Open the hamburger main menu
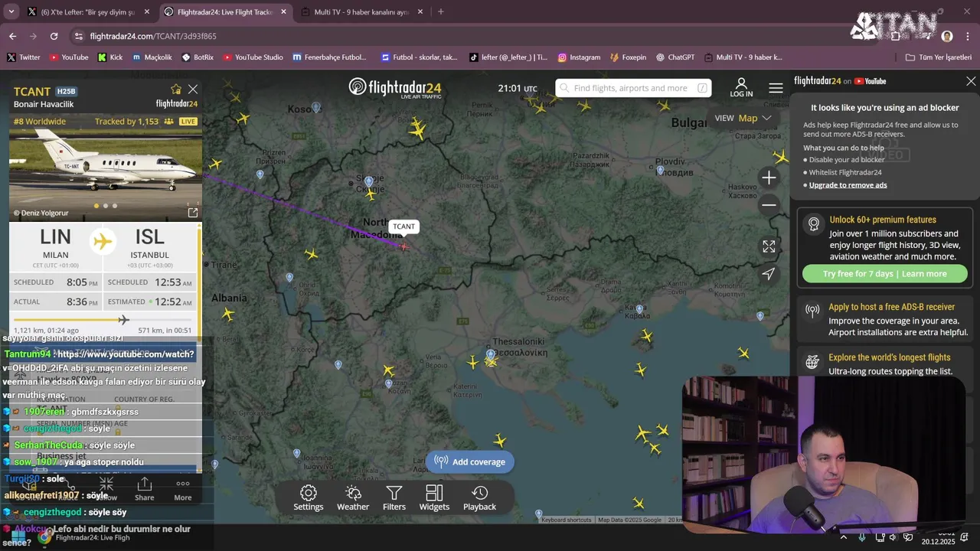Screen dimensions: 980x551 [x=776, y=88]
